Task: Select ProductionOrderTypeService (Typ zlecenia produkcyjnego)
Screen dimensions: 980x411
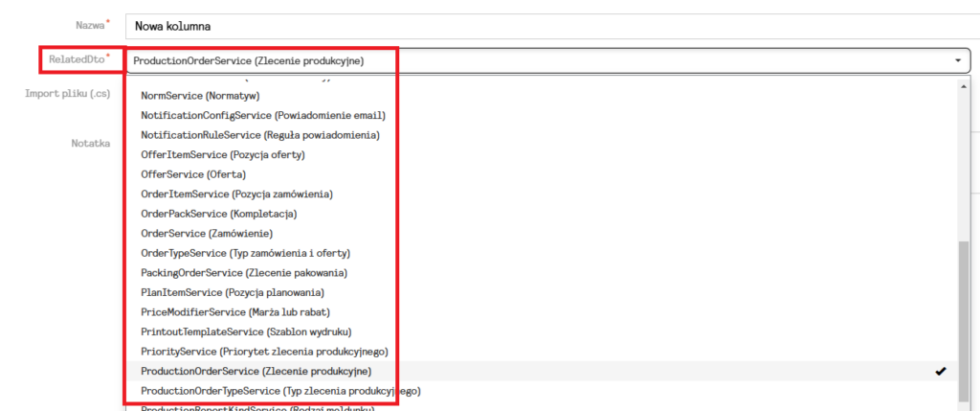Action: pyautogui.click(x=280, y=391)
